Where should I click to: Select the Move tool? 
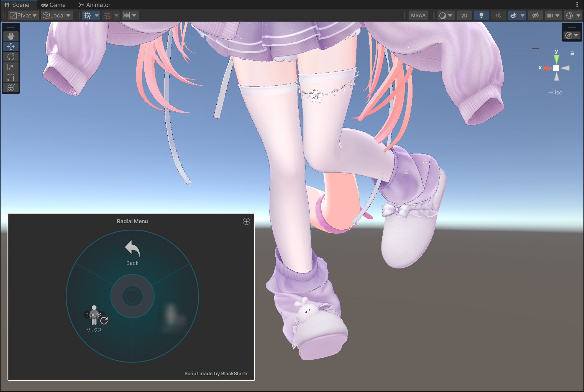11,46
